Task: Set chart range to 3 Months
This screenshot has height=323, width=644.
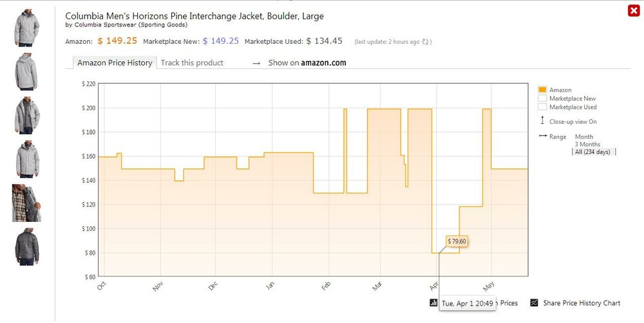Action: (x=587, y=144)
